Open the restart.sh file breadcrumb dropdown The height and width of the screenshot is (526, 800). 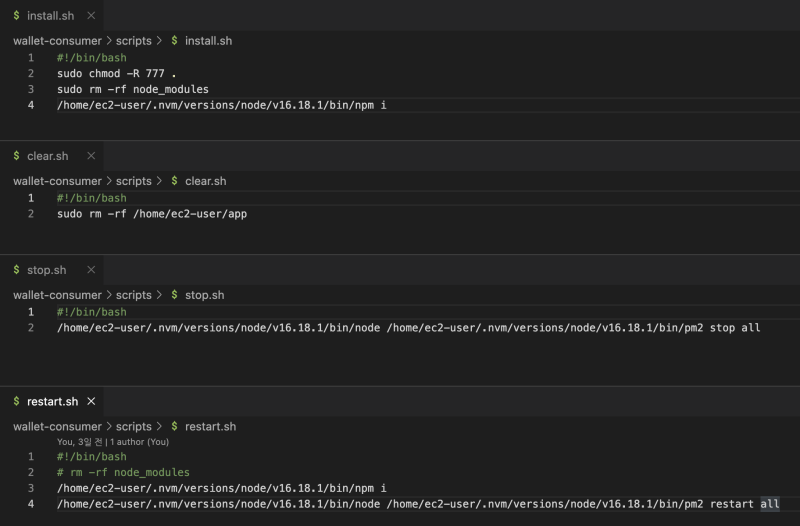pos(210,426)
